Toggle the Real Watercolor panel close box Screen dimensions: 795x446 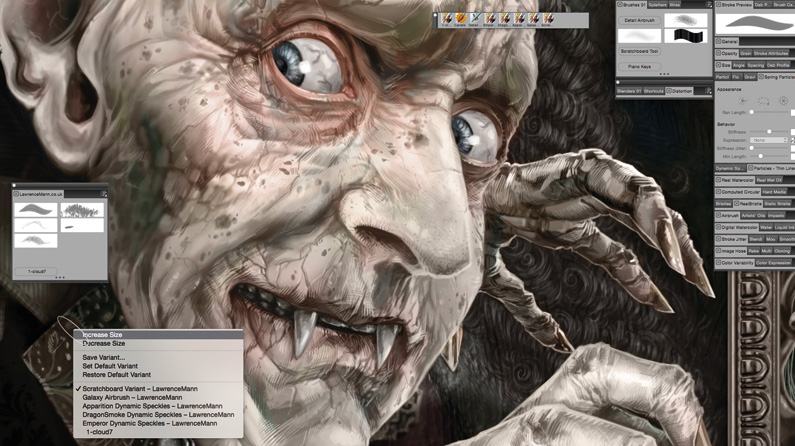718,180
